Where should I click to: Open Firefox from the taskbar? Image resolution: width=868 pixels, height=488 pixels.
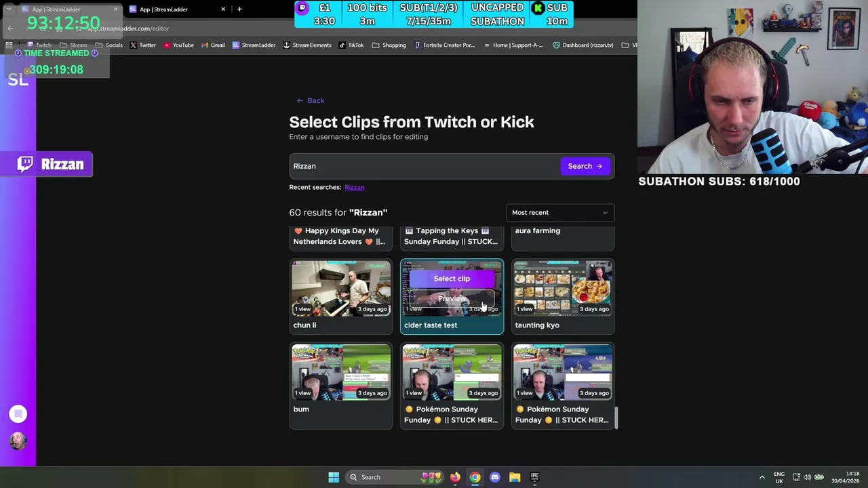pyautogui.click(x=455, y=477)
